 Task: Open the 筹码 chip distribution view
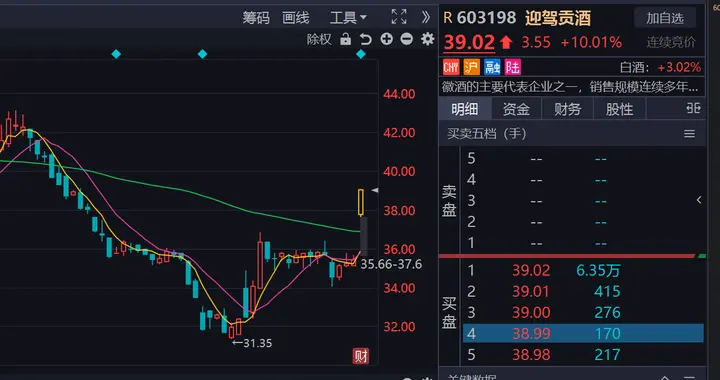click(x=256, y=18)
